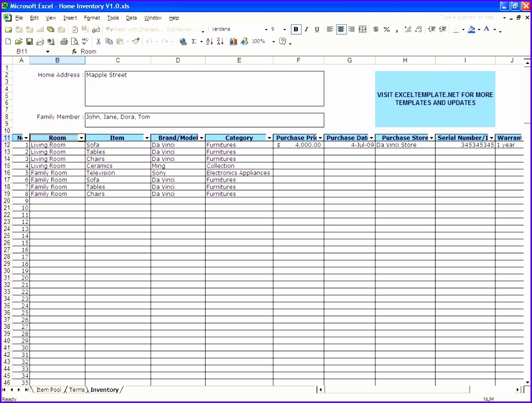Switch to the Terms sheet tab

[76, 390]
